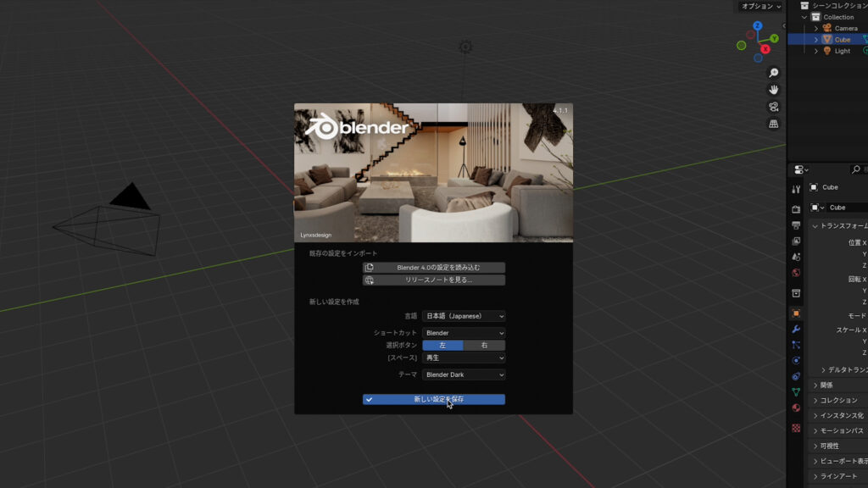Image resolution: width=868 pixels, height=488 pixels.
Task: Open the Material properties tab (red sphere)
Action: (x=796, y=408)
